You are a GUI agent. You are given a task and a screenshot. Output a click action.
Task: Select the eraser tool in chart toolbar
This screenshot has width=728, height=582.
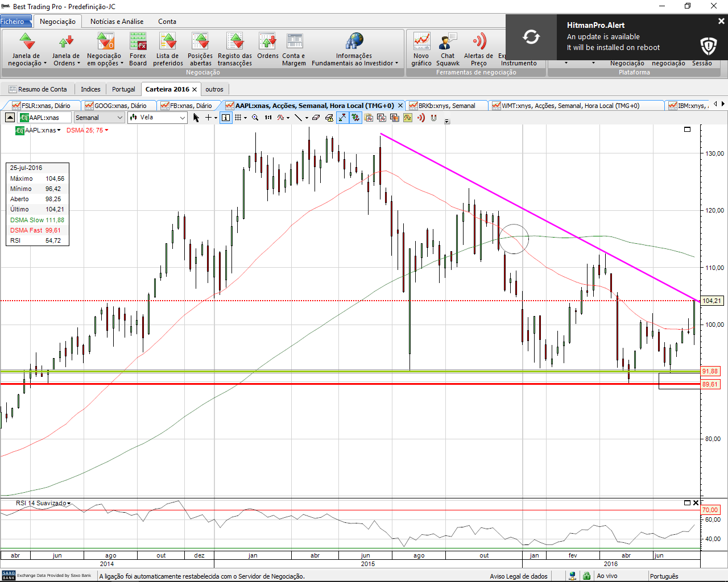point(316,118)
